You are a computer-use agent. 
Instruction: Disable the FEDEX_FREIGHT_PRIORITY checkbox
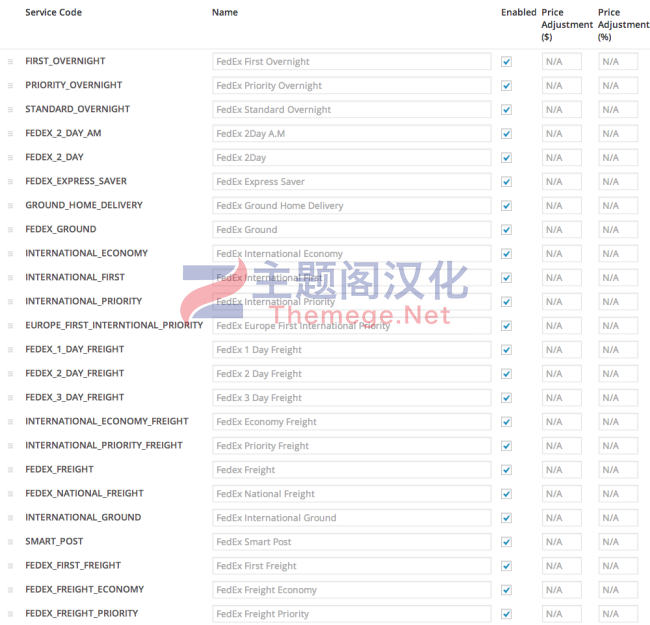506,615
